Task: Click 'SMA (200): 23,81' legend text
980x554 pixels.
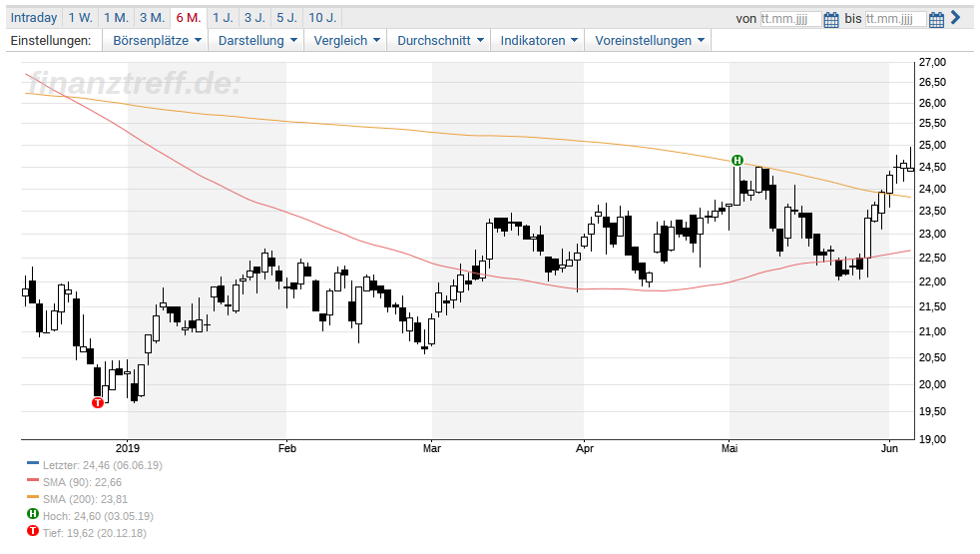Action: [x=85, y=499]
